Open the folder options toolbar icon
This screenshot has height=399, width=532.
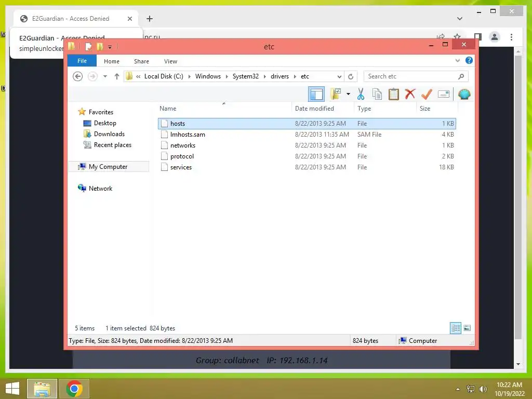click(x=336, y=95)
